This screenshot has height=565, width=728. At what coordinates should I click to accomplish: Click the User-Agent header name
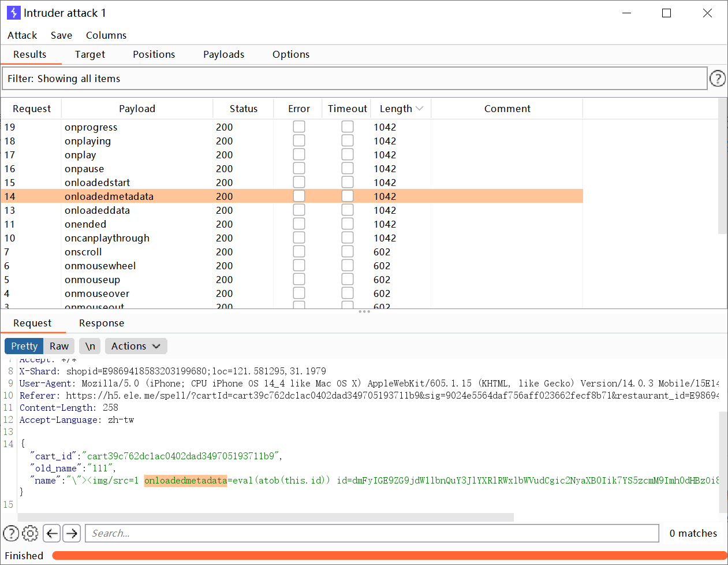[46, 384]
